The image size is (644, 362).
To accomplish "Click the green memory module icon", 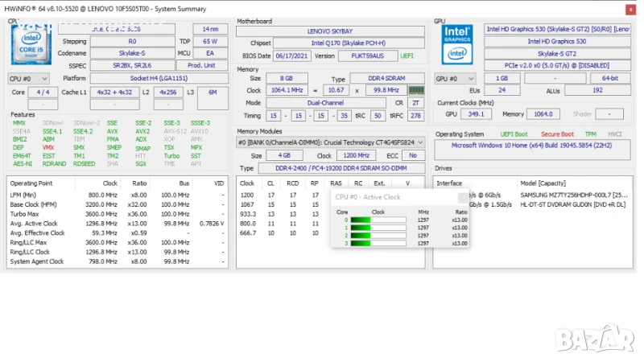I will (416, 90).
